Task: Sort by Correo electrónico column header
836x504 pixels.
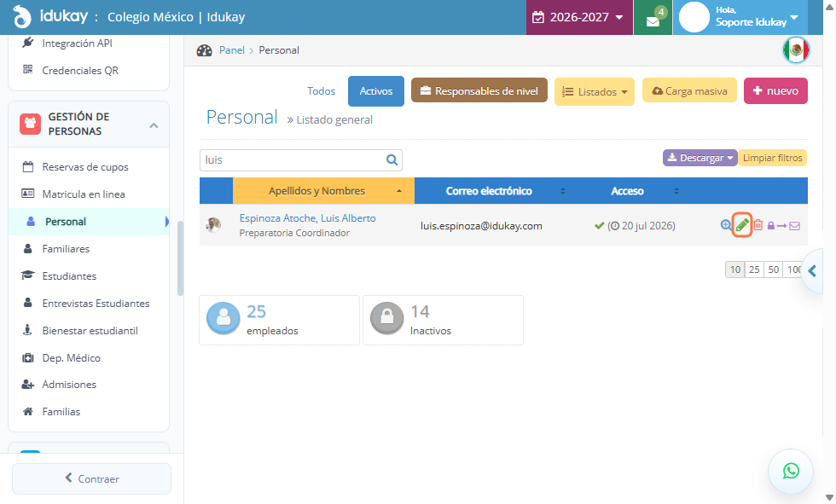Action: (489, 191)
